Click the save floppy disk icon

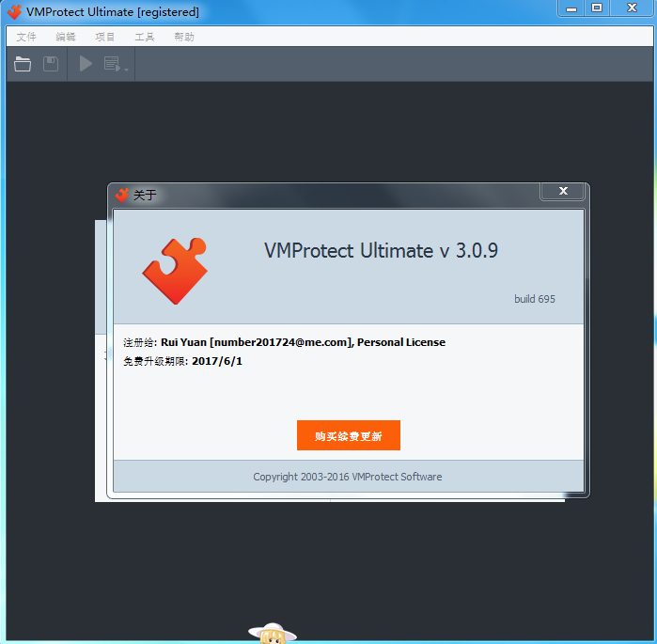click(51, 64)
